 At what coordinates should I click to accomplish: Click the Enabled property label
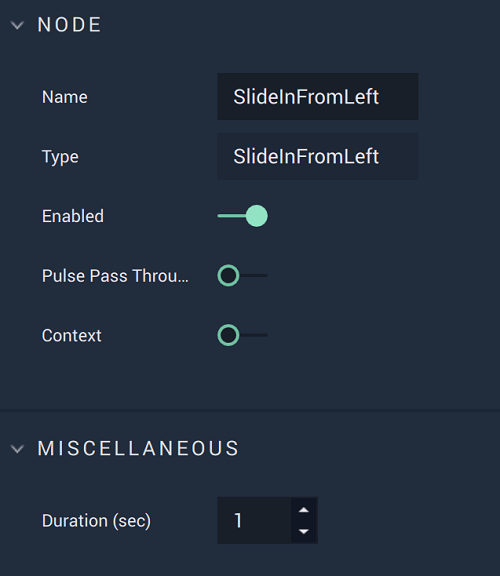click(x=73, y=216)
